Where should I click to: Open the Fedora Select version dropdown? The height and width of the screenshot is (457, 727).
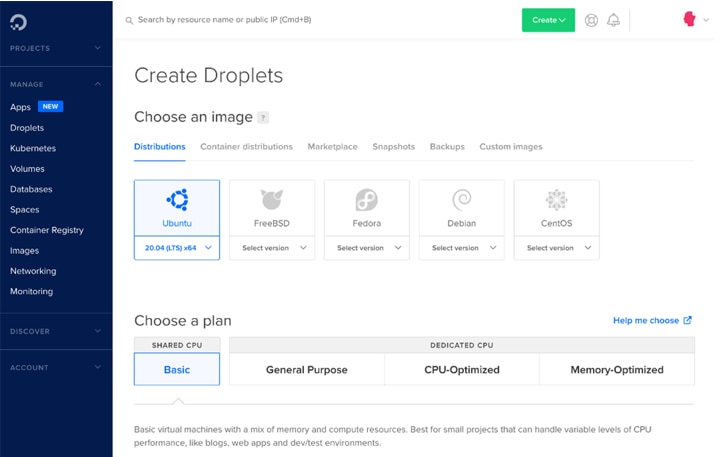click(367, 248)
